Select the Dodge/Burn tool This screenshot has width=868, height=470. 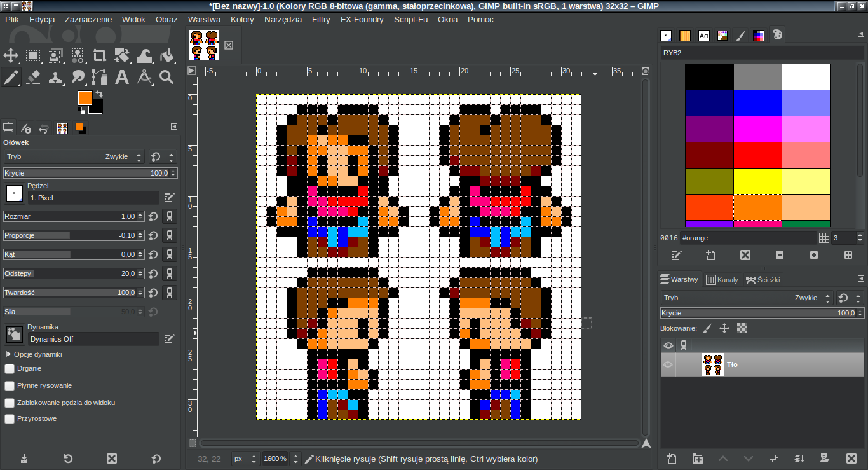[78, 78]
